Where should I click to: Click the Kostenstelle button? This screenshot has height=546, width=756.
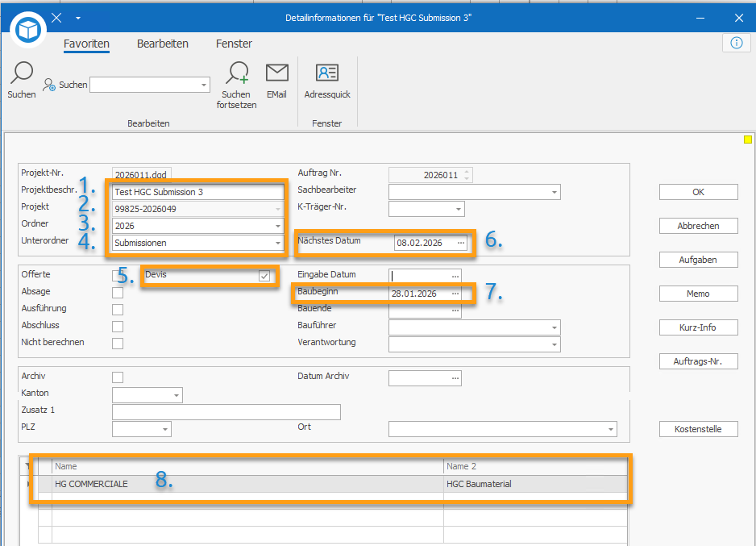click(x=698, y=429)
